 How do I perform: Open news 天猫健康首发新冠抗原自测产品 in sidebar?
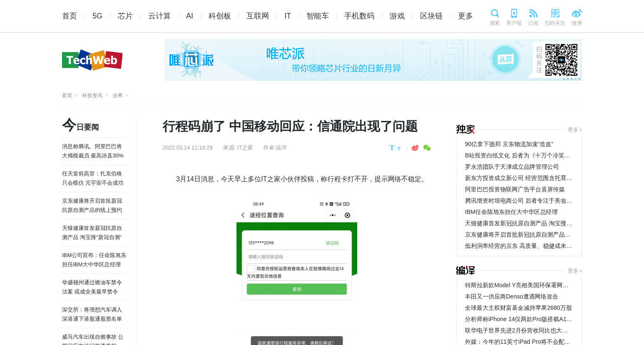tap(92, 233)
